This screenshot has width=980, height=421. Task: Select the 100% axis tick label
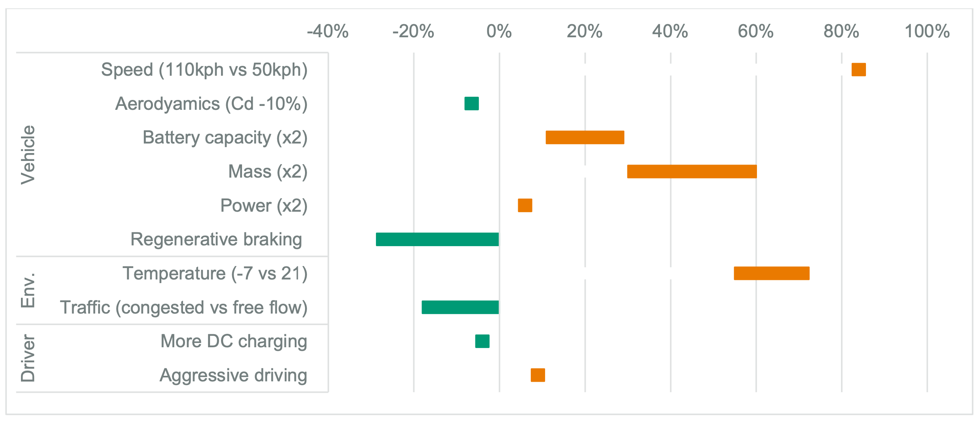pyautogui.click(x=927, y=31)
